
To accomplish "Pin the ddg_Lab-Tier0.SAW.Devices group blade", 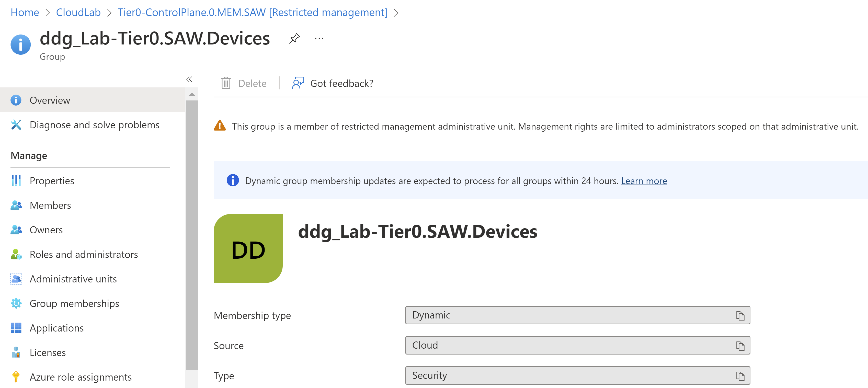I will (294, 38).
